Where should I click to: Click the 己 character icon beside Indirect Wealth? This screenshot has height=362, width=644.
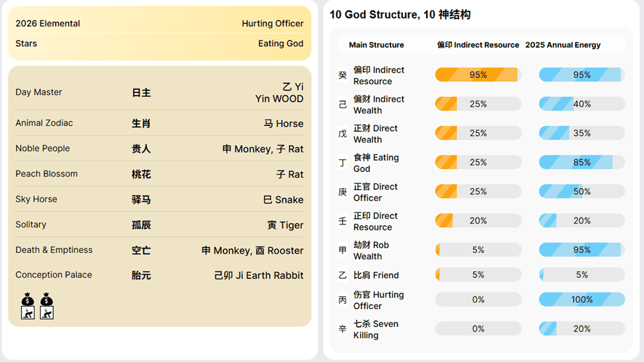(342, 104)
